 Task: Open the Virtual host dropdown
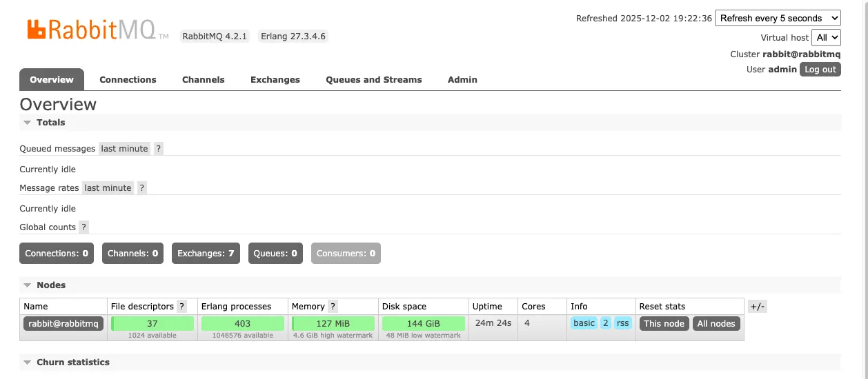coord(826,38)
